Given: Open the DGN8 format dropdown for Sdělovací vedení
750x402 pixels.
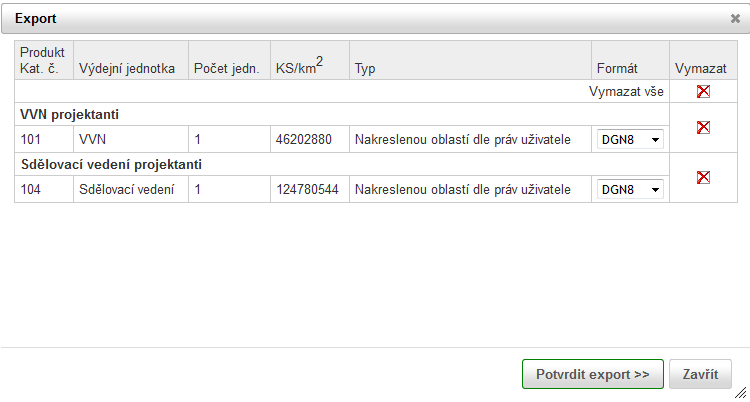Looking at the screenshot, I should coord(630,190).
